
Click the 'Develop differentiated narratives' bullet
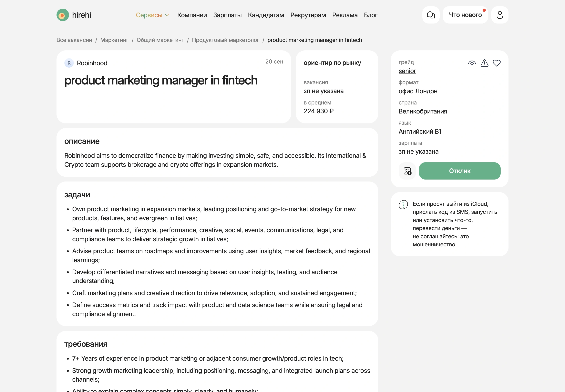(205, 277)
